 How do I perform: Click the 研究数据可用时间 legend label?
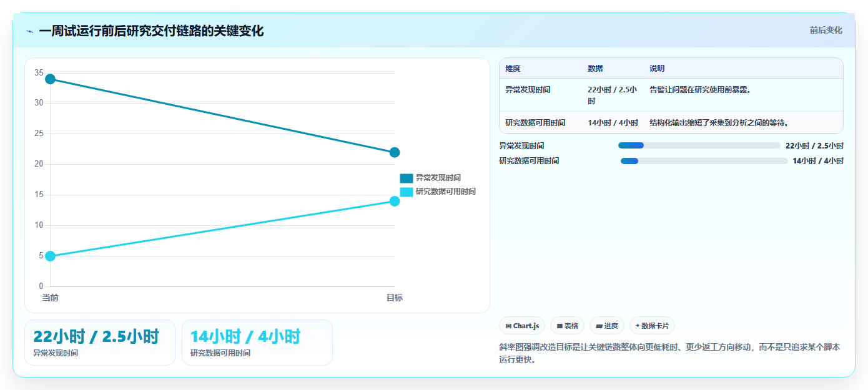(x=446, y=192)
